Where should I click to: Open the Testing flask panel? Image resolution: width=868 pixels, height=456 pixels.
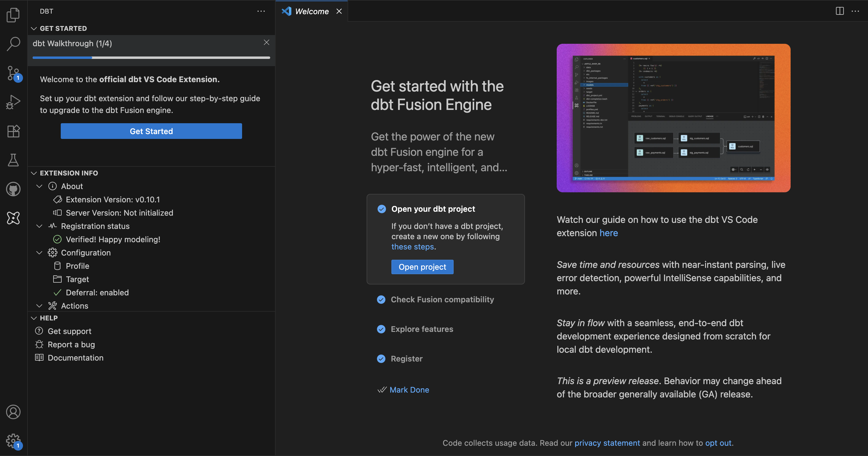tap(13, 160)
